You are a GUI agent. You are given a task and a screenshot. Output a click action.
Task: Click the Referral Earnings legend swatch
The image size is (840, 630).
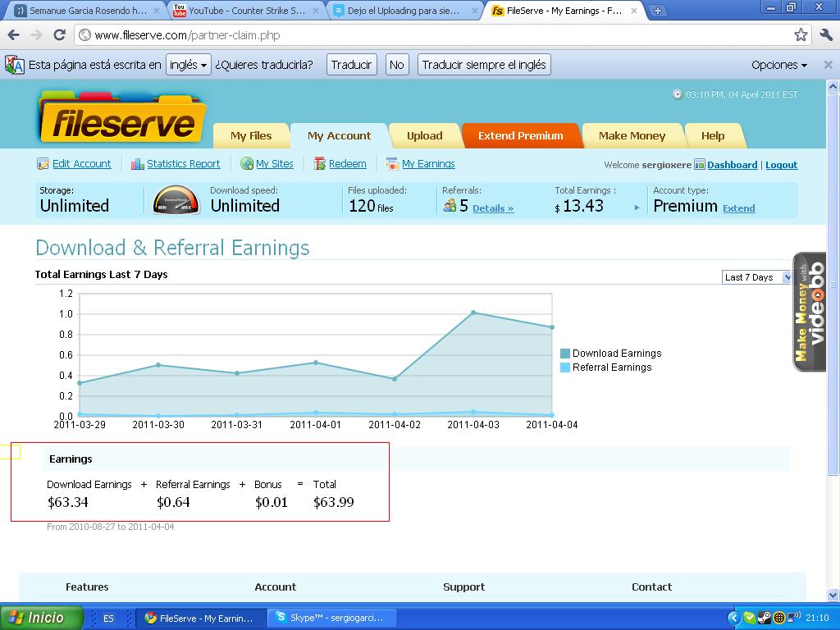(564, 367)
